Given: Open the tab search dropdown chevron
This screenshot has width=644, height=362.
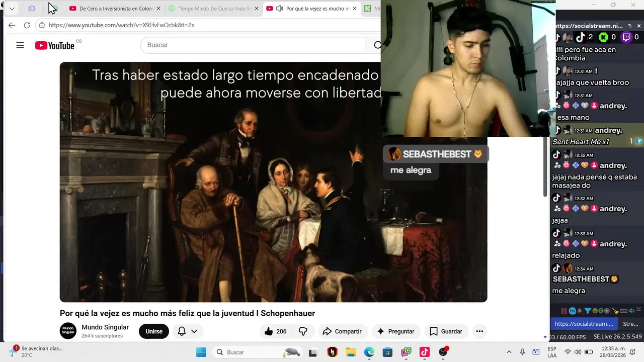Looking at the screenshot, I should [12, 9].
